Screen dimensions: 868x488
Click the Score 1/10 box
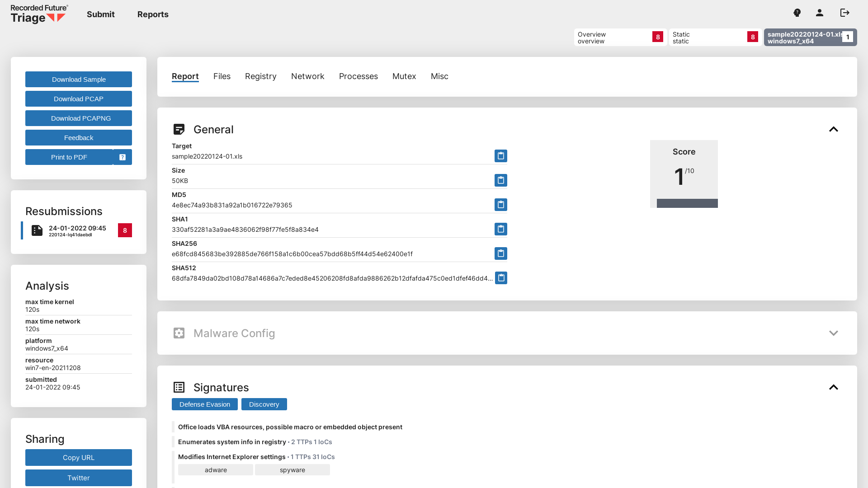pos(684,174)
